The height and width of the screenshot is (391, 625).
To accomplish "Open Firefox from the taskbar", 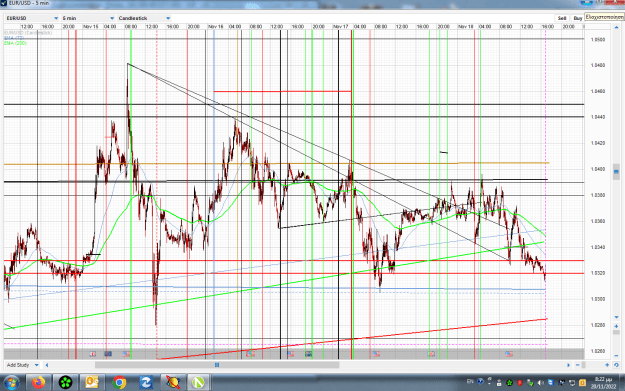I will pos(39,383).
